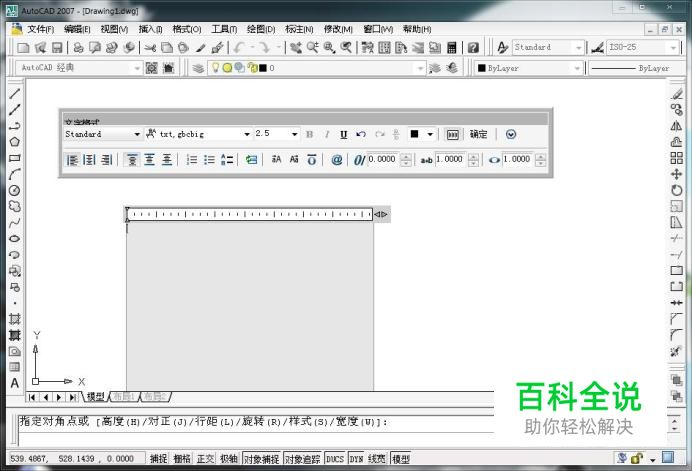The height and width of the screenshot is (471, 692).
Task: Open text height dropdown showing 2.5
Action: 277,134
